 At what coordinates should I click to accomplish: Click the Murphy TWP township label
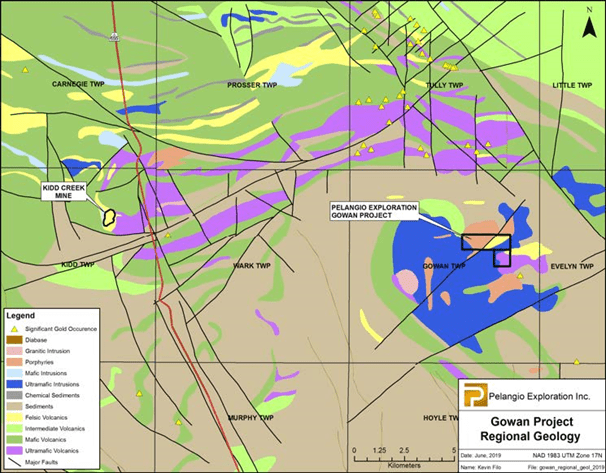[249, 418]
